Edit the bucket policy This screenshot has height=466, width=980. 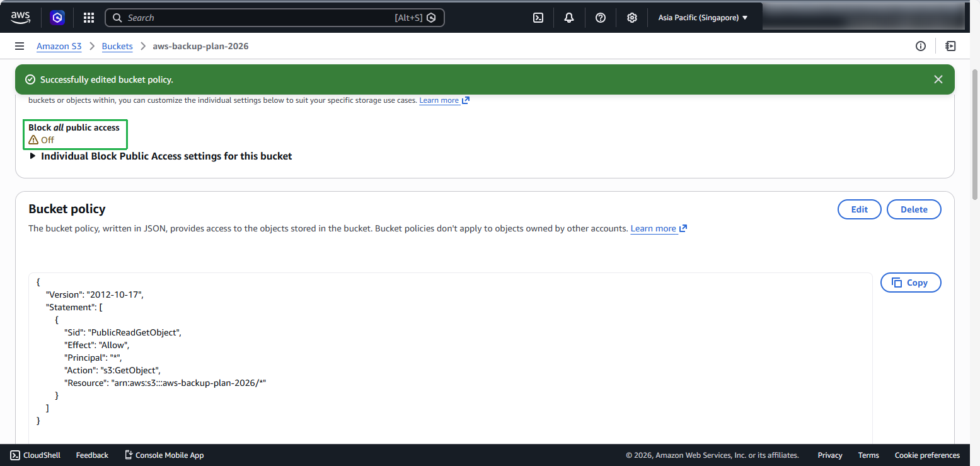[860, 209]
